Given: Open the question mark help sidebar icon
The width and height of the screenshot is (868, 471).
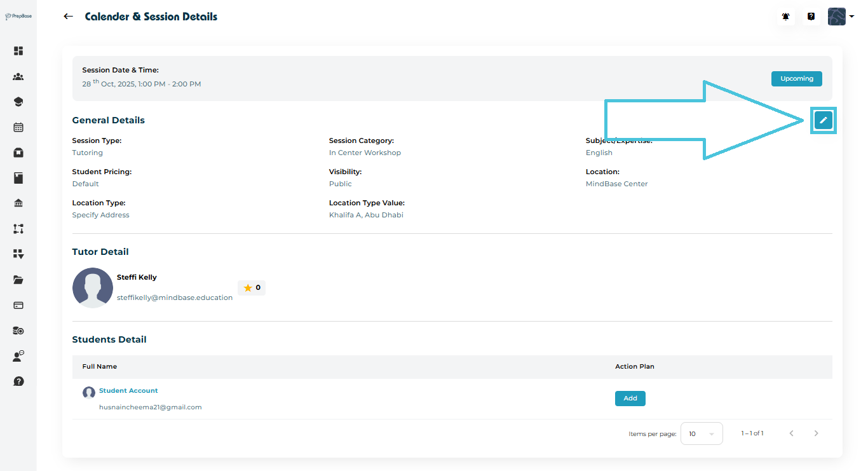Looking at the screenshot, I should point(18,381).
